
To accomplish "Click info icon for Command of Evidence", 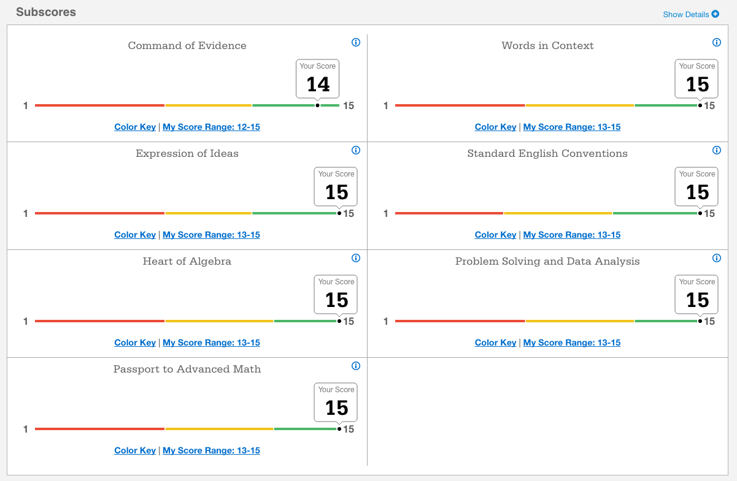I will (x=356, y=43).
